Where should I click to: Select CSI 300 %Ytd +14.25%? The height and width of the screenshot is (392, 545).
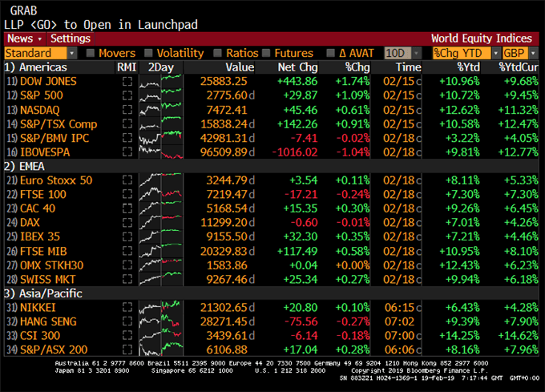(459, 335)
